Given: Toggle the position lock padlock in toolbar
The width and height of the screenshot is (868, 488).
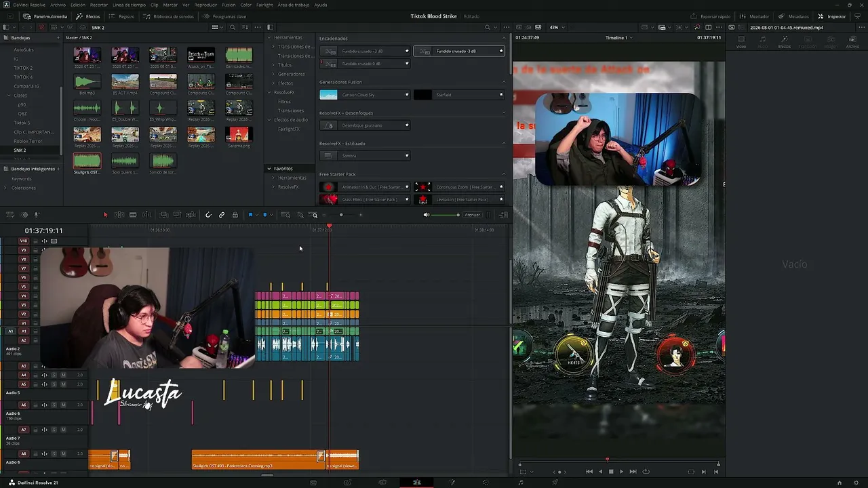Looking at the screenshot, I should point(235,215).
